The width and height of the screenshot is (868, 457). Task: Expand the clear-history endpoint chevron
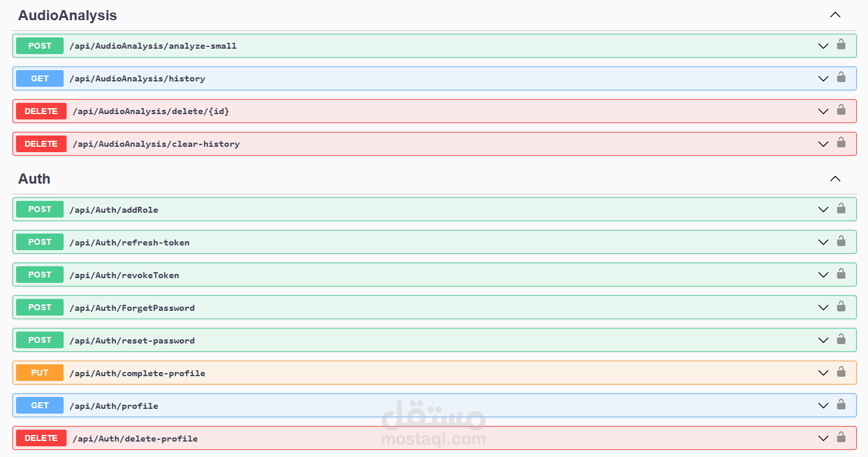[x=823, y=144]
